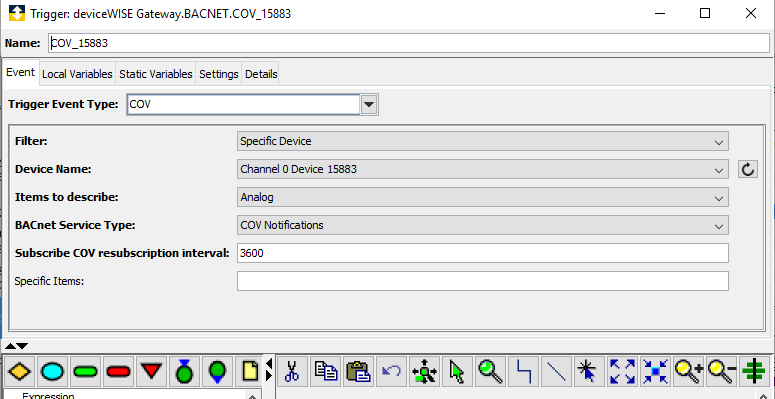The image size is (775, 399).
Task: Click the left arrow on the palette divider
Action: tap(269, 364)
